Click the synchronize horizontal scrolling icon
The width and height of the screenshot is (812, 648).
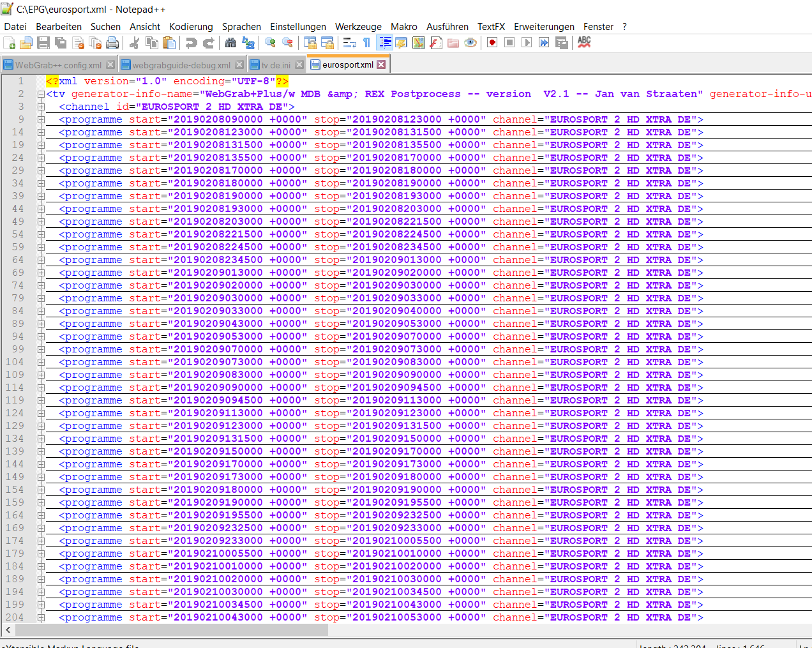click(x=327, y=43)
